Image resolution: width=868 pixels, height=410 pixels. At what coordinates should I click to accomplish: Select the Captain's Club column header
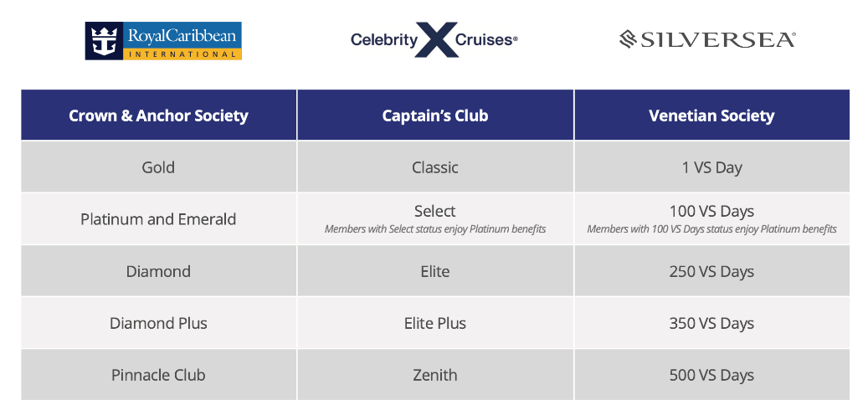[x=435, y=115]
